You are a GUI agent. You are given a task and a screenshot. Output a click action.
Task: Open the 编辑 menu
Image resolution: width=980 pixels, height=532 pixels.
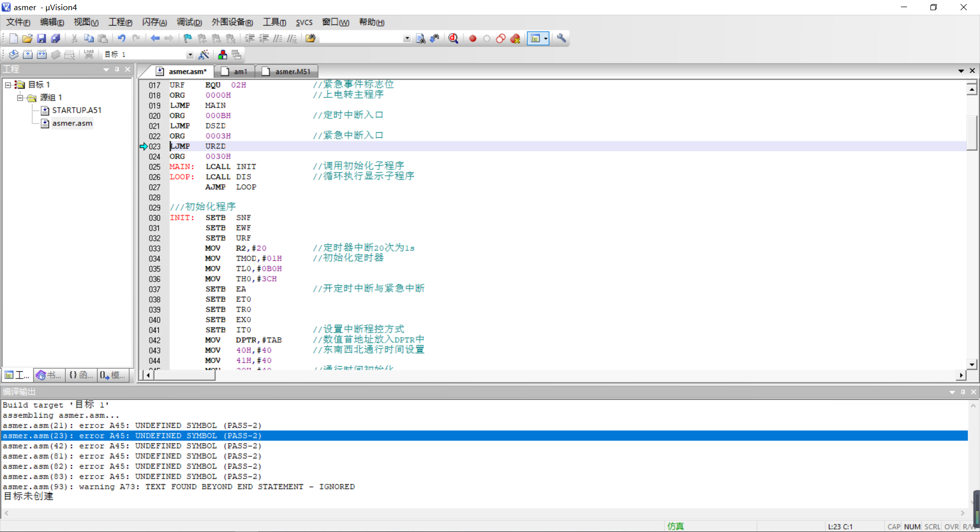coord(52,22)
